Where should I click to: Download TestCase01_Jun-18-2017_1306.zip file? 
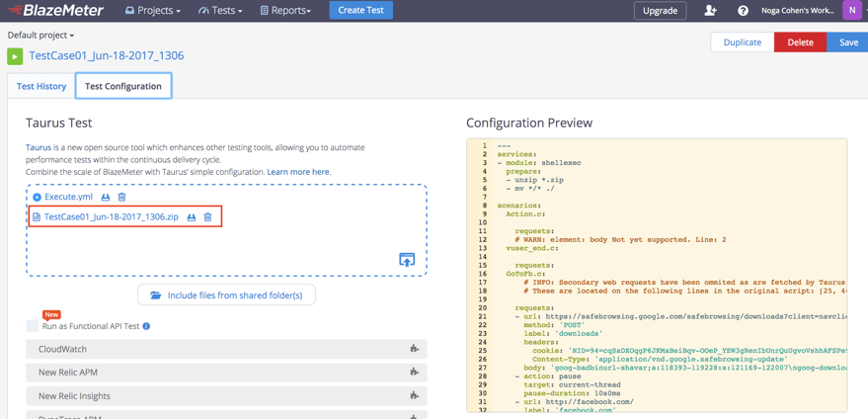tap(192, 217)
